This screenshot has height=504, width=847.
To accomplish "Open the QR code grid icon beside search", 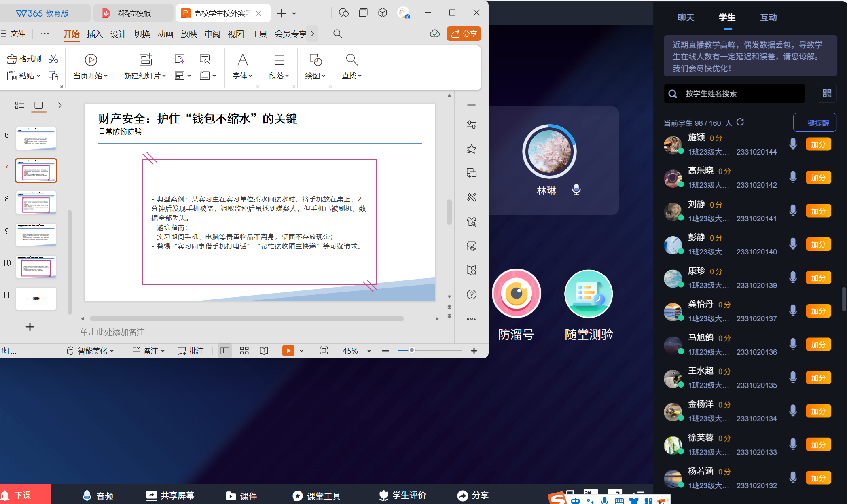I will click(x=827, y=93).
